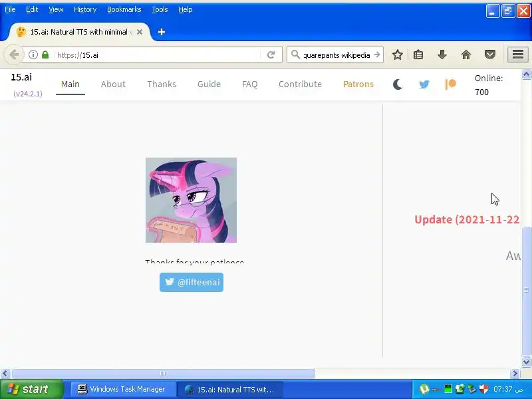Open the History menu
Screen dimensions: 532x399
(x=85, y=9)
